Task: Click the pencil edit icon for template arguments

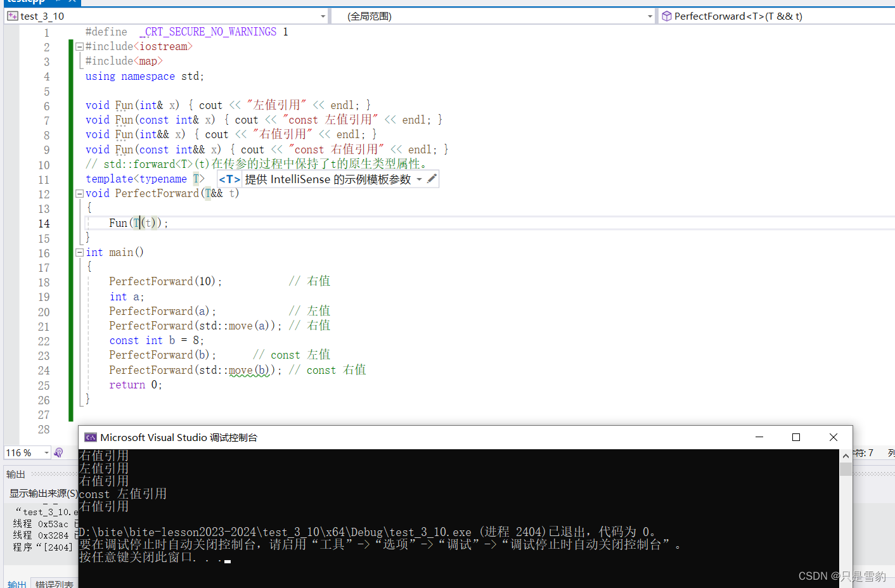Action: (432, 179)
